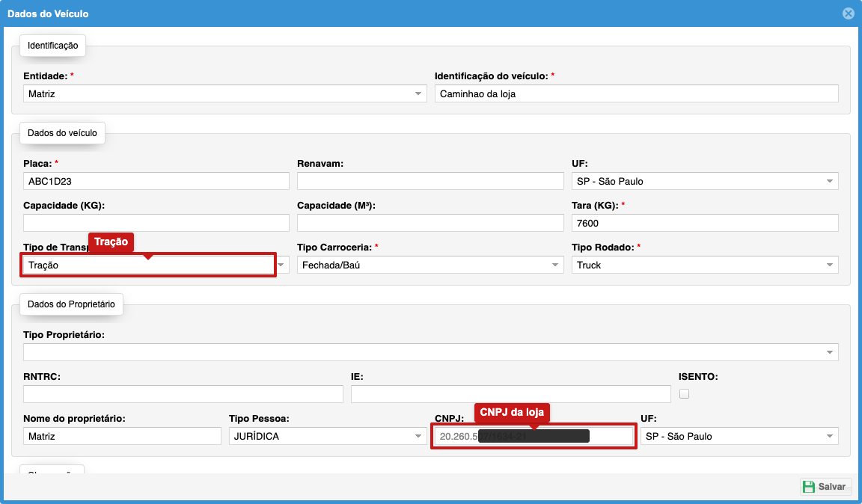
Task: Click the Capacidade (KG) field
Action: [x=156, y=223]
